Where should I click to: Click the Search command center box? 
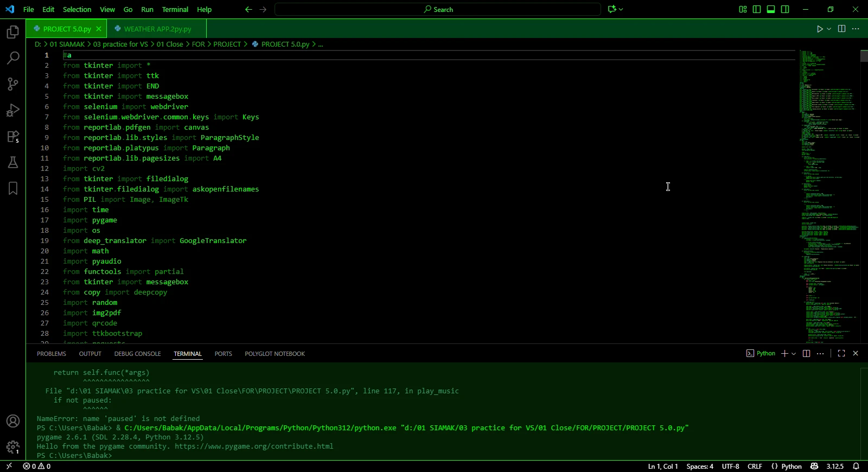[438, 9]
